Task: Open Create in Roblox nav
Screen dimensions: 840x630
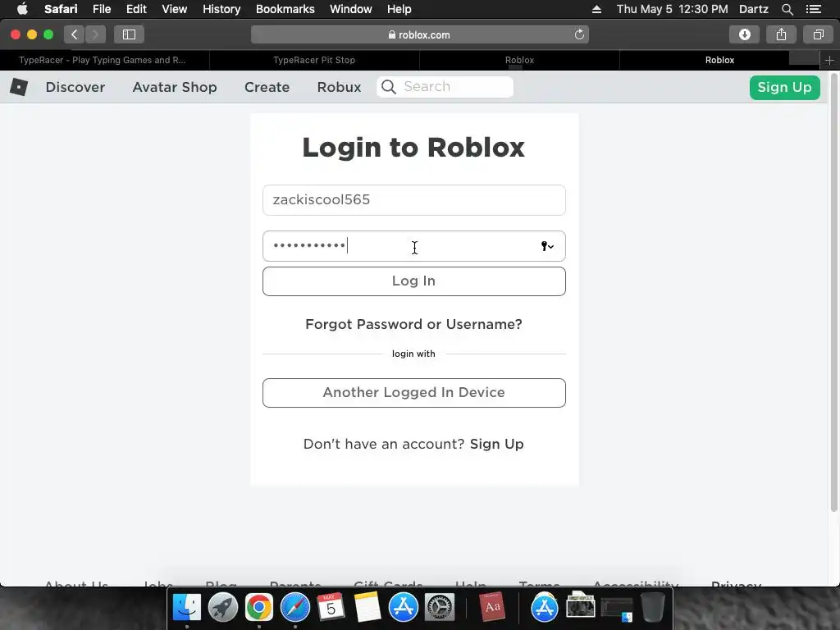Action: 267,87
